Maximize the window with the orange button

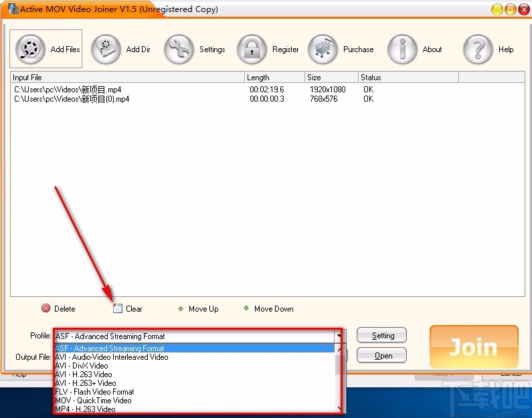pos(511,9)
